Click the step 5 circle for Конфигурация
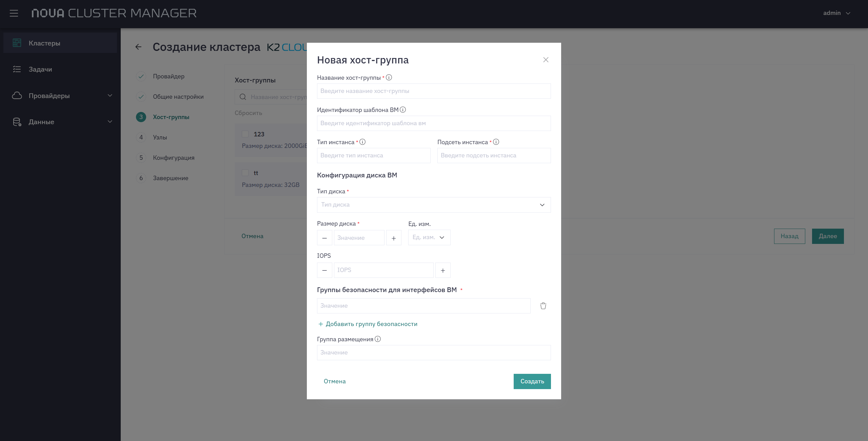868x441 pixels. coord(141,158)
